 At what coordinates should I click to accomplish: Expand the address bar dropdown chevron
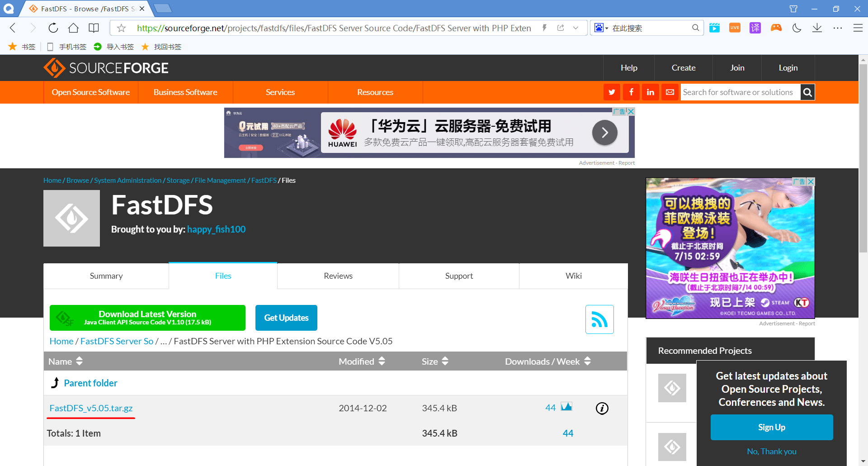point(576,28)
